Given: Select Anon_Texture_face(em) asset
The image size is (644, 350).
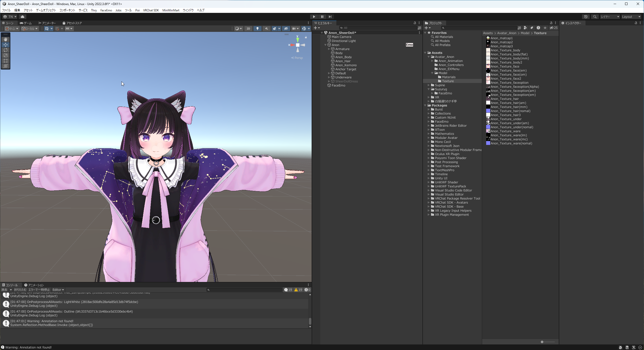Looking at the screenshot, I should [x=508, y=71].
